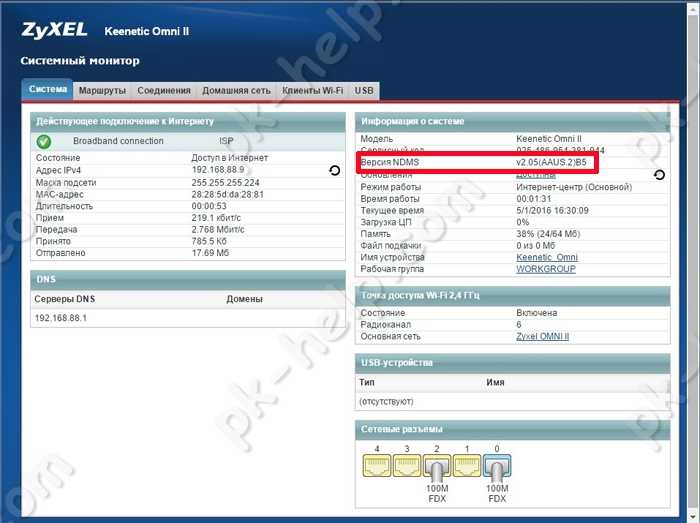Click the duration value 00:00:53
The height and width of the screenshot is (523, 700).
pos(209,206)
